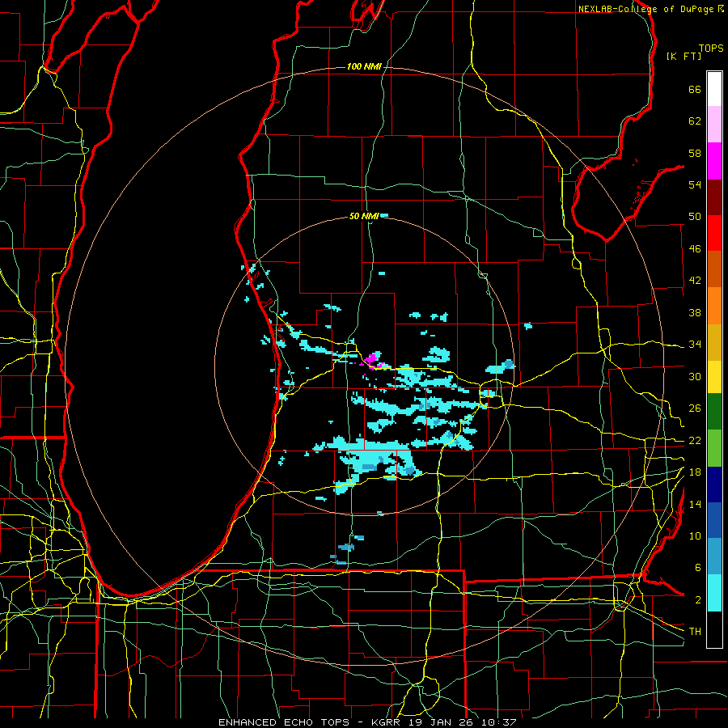Select the navy blue legend swatch
728x728 pixels.
[714, 485]
